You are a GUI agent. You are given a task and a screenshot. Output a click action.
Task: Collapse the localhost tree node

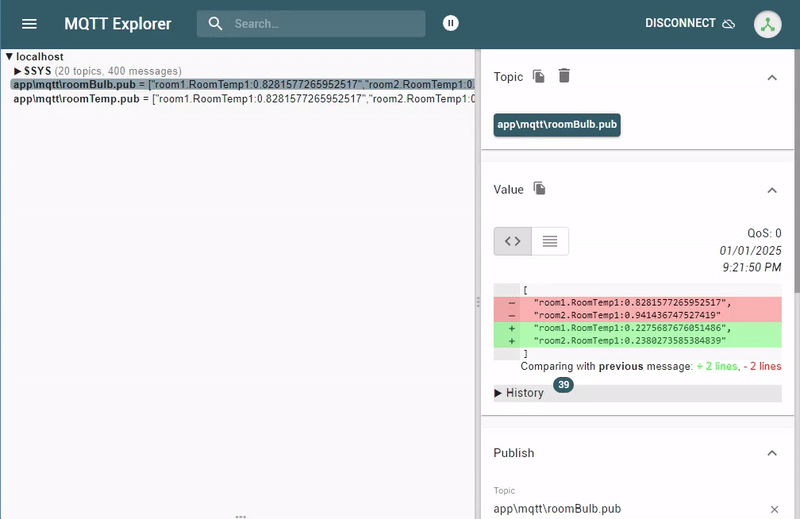tap(9, 56)
